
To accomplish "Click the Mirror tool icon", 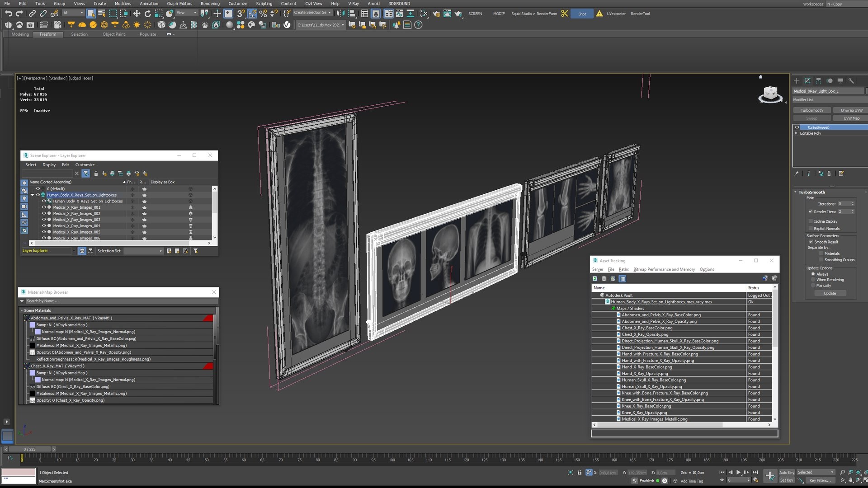I will click(x=340, y=14).
